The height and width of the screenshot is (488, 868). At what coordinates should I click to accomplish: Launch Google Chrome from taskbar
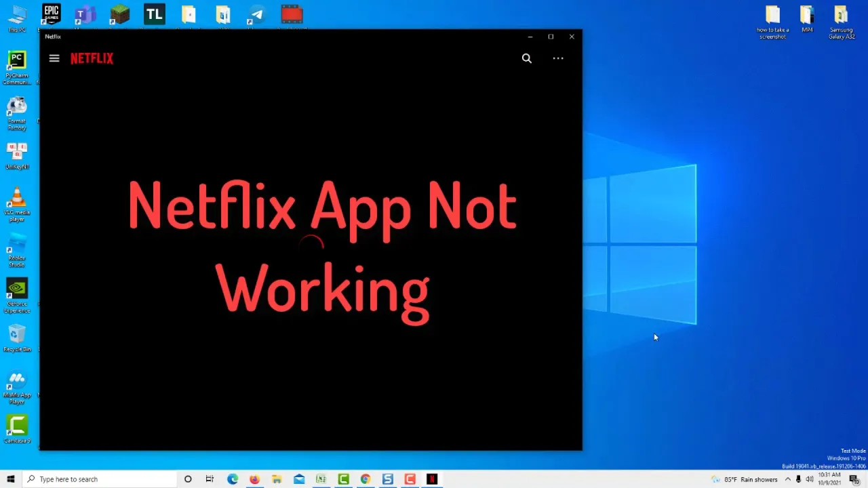pyautogui.click(x=366, y=479)
